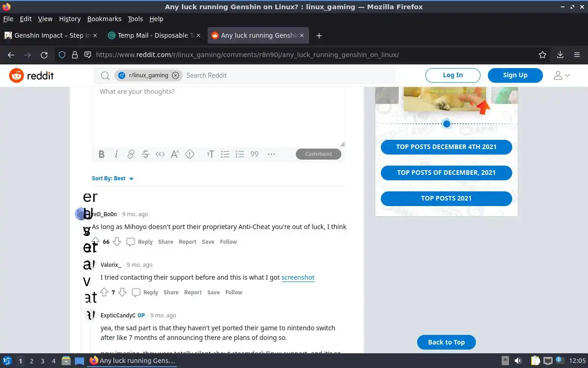Insert a link in comment editor
Image resolution: width=588 pixels, height=368 pixels.
[x=131, y=154]
